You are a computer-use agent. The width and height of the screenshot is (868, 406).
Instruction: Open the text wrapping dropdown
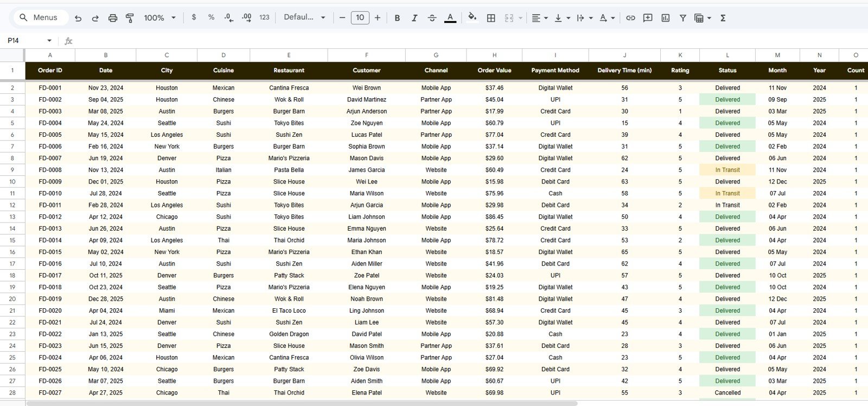pyautogui.click(x=584, y=18)
